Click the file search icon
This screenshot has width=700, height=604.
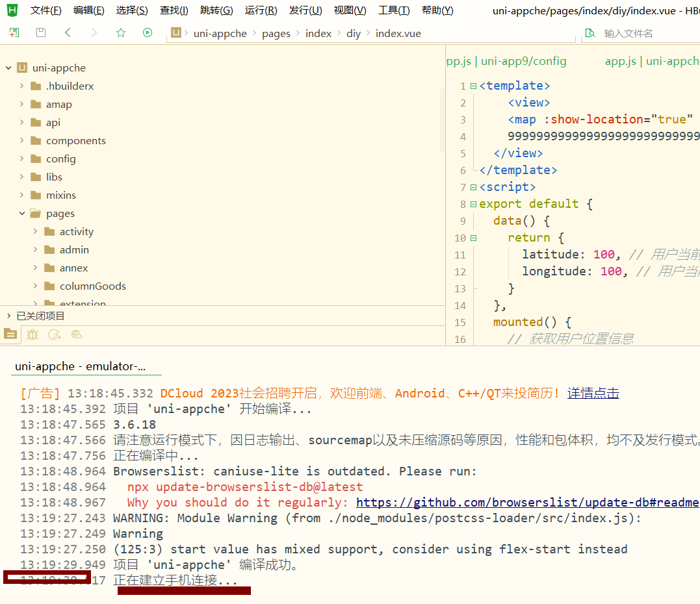590,33
